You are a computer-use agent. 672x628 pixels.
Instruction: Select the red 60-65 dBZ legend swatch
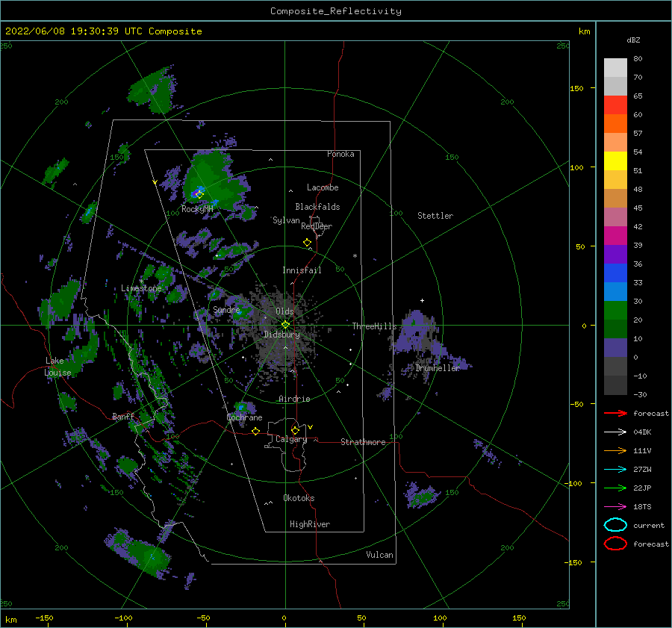click(615, 105)
